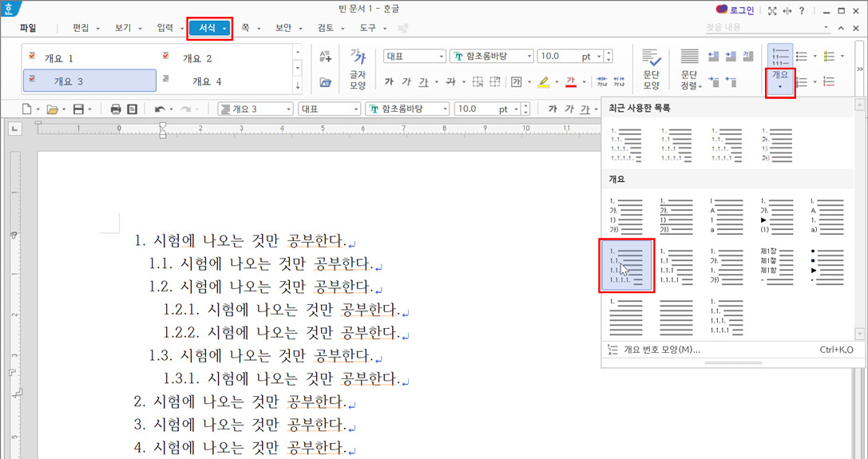Open ribbon 대표 language dropdown
Screen dimensions: 868x459
(442, 57)
